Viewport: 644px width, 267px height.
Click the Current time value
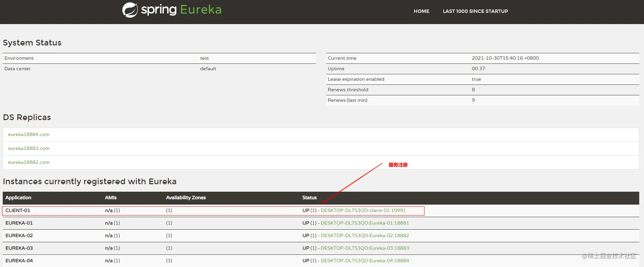tap(505, 58)
